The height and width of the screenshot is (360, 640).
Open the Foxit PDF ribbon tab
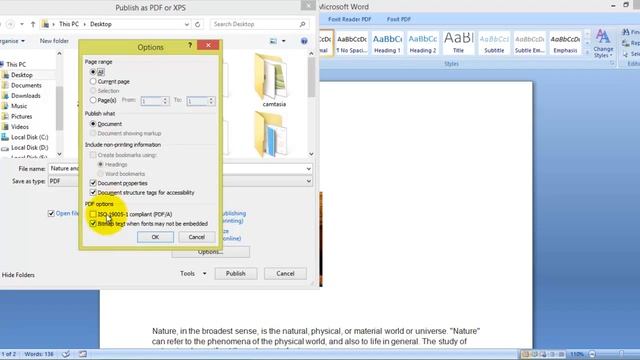[399, 19]
